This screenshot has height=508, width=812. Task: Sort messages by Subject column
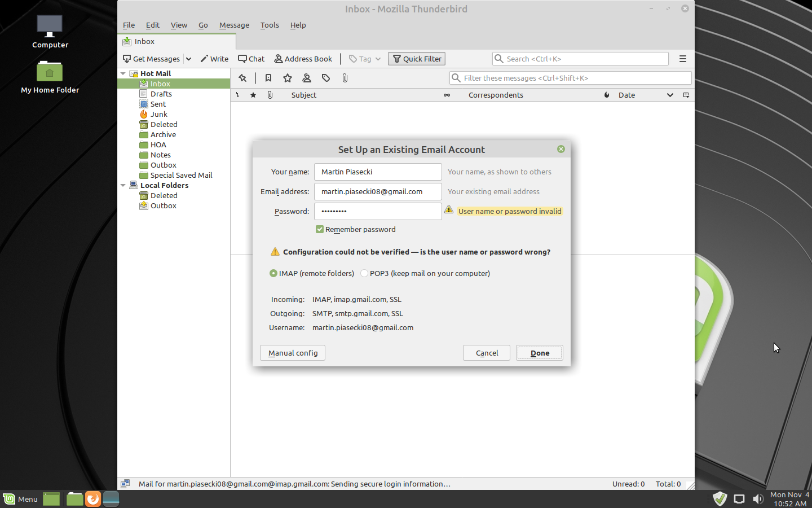coord(304,95)
